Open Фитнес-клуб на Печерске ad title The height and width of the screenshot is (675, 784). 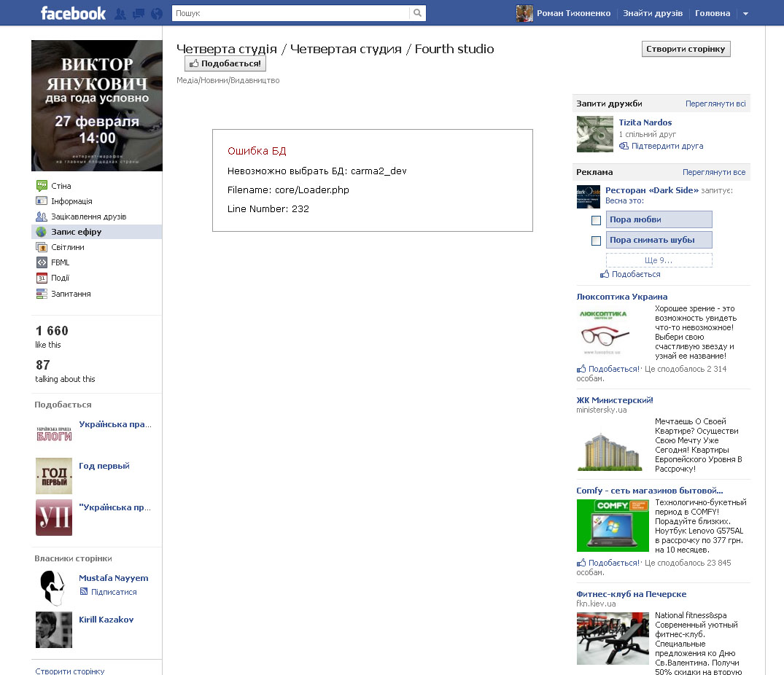pos(631,594)
